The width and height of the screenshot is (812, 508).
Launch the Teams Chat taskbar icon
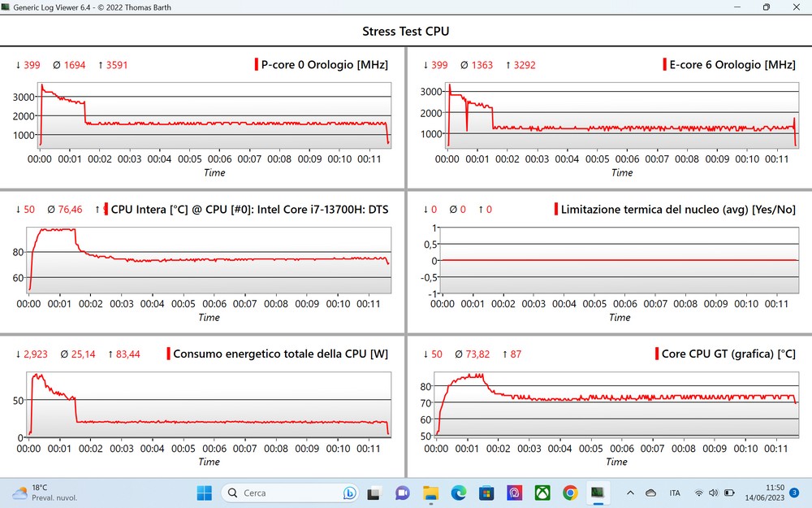(x=403, y=493)
